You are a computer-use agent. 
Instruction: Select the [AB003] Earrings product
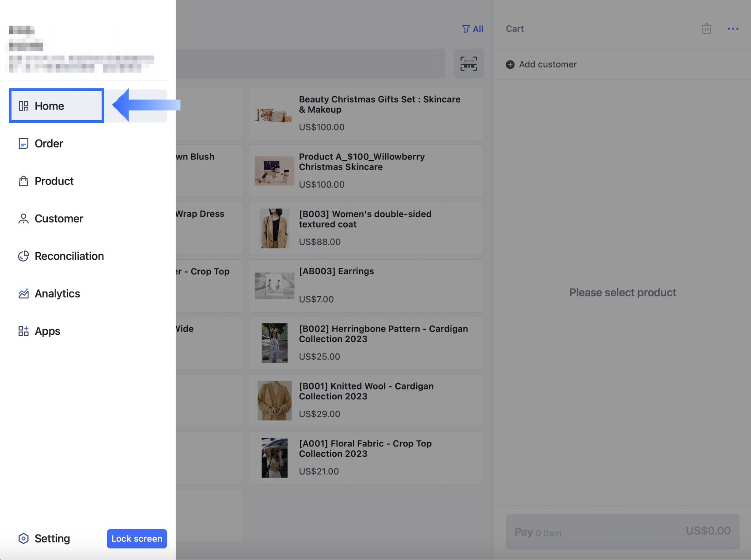point(366,286)
